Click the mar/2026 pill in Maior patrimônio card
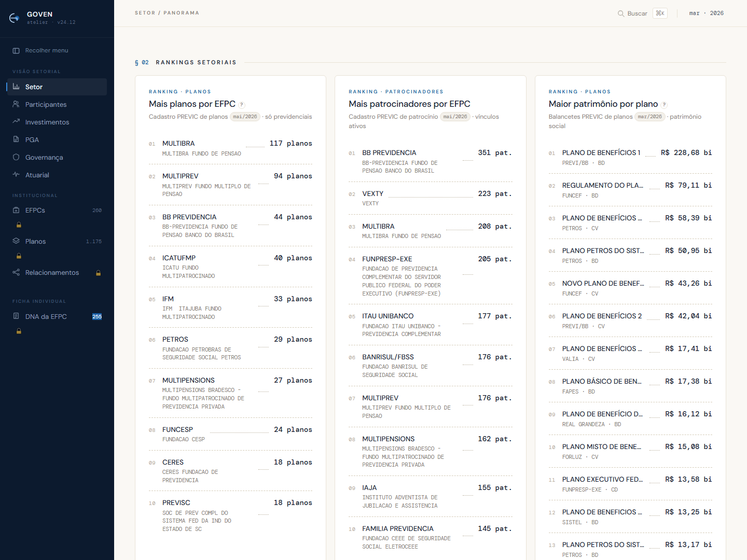Screen dimensions: 747x560 click(650, 117)
